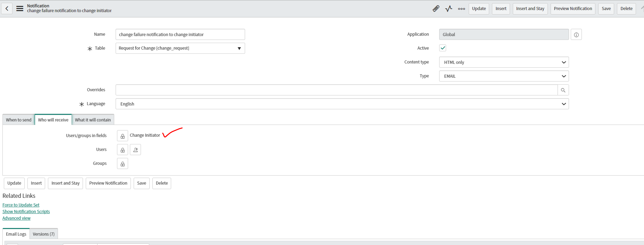Toggle the Active checkbox

coord(443,48)
